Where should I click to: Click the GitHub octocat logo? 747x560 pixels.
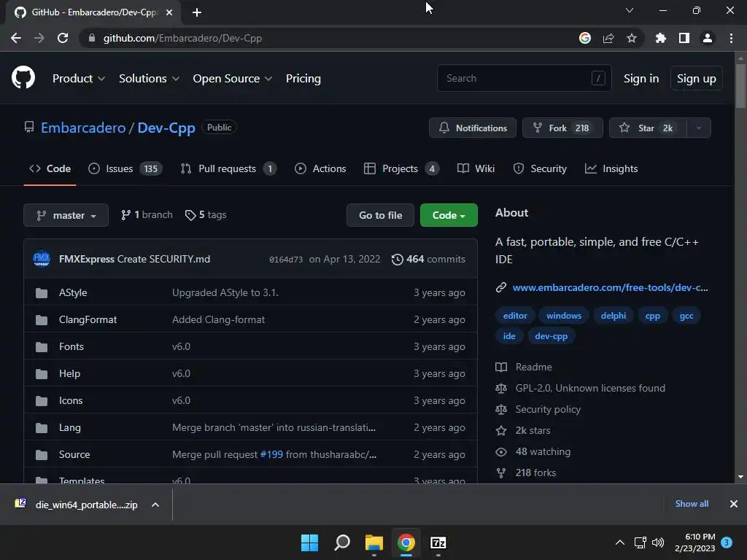pos(23,77)
